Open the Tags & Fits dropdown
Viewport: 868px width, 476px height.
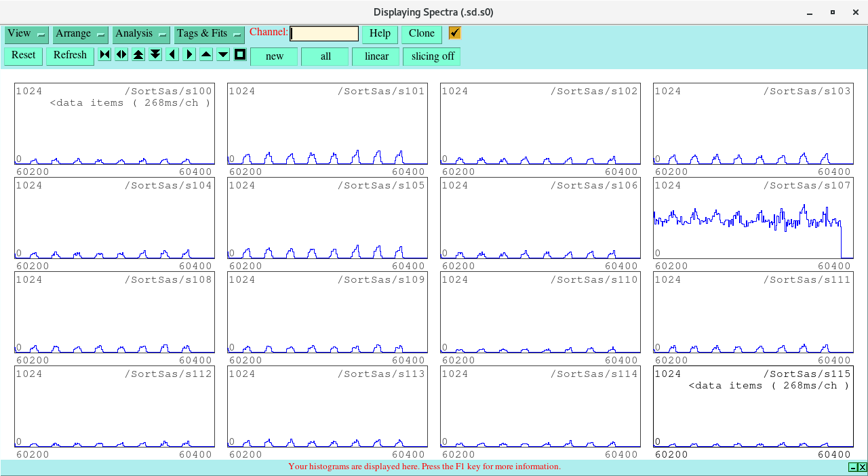point(209,34)
